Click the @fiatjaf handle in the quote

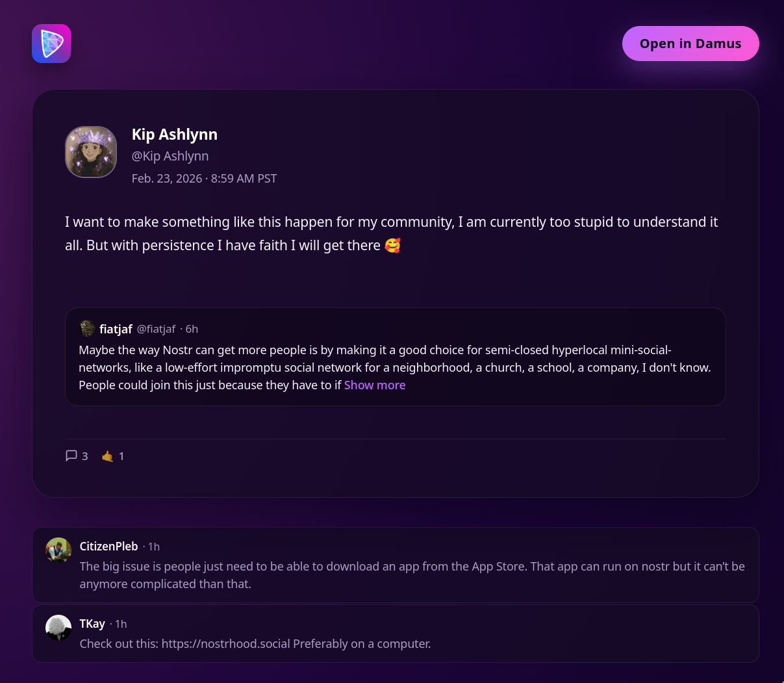(x=156, y=329)
